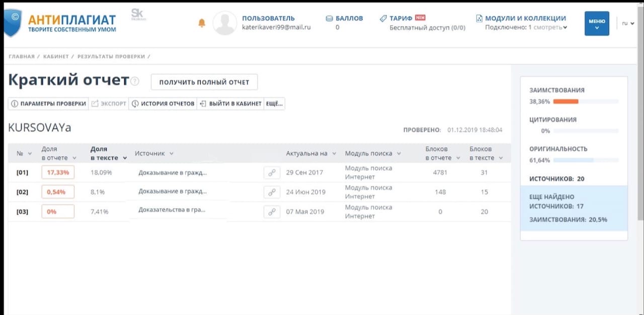Open link icon for source 01

tap(272, 172)
